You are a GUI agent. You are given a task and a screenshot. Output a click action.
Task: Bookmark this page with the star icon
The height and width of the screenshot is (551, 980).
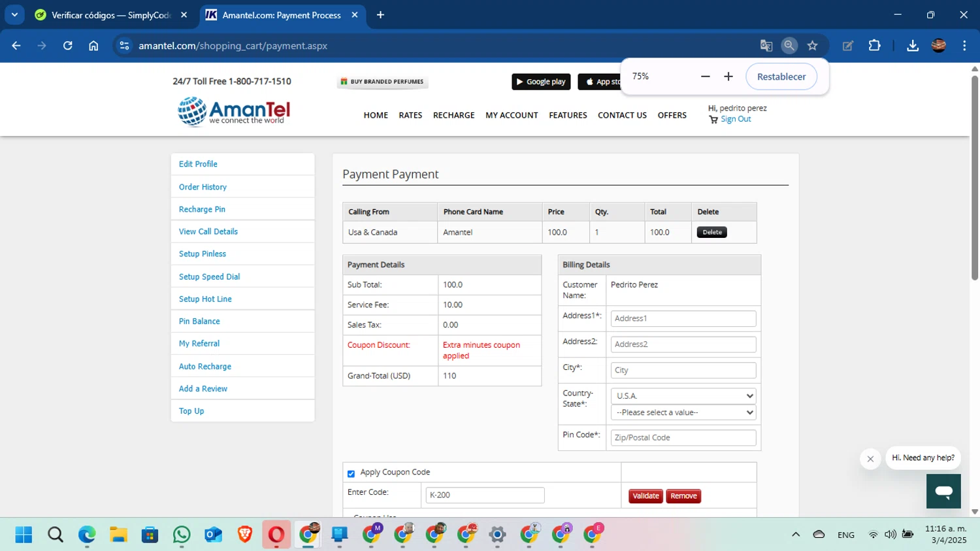812,46
